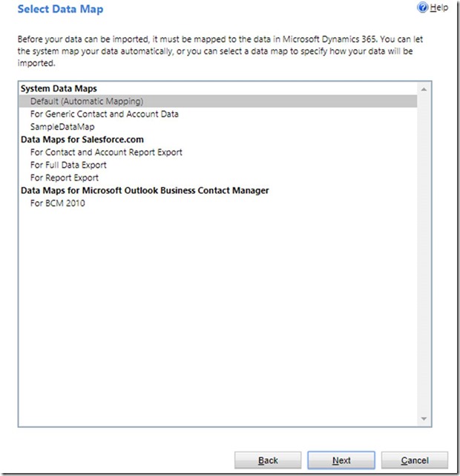Click the System Data Maps group header
Image resolution: width=460 pixels, height=476 pixels.
coord(59,88)
